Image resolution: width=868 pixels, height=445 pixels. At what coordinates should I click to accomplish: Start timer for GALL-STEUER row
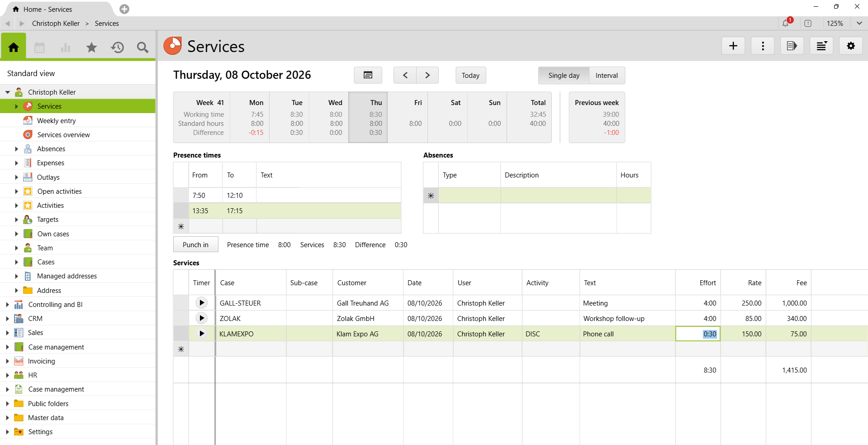[202, 303]
